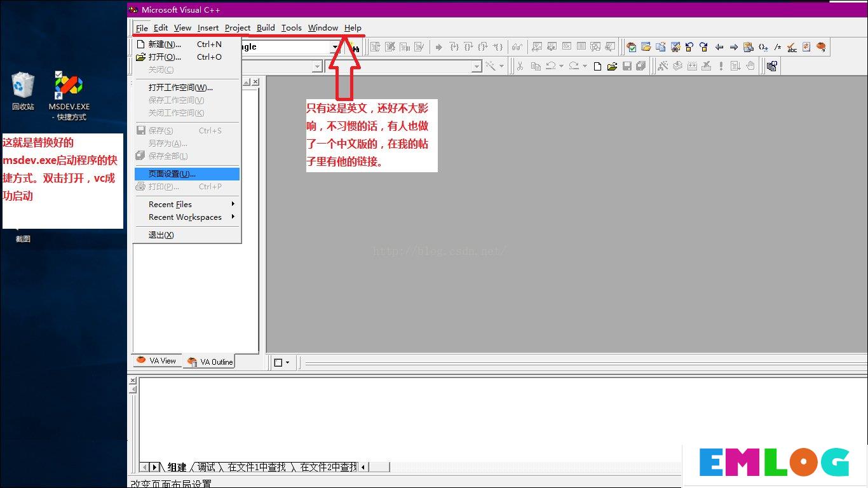The height and width of the screenshot is (488, 868).
Task: Click the Copy icon in toolbar
Action: point(536,66)
